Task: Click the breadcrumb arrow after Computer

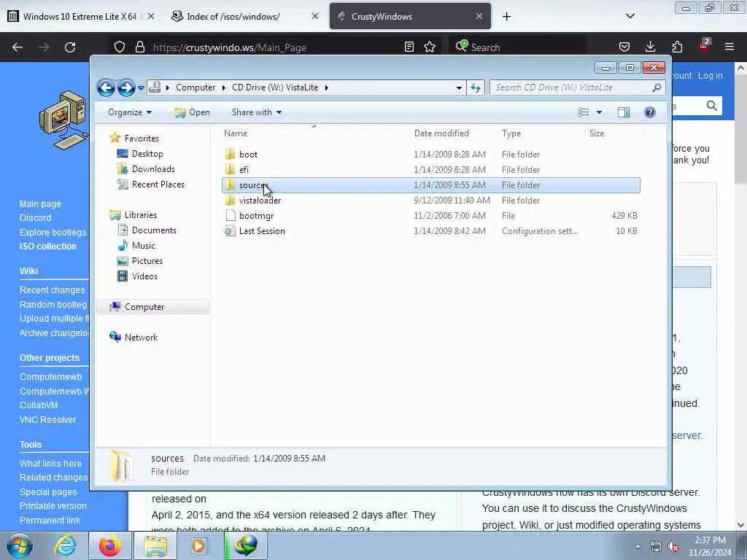Action: coord(224,87)
